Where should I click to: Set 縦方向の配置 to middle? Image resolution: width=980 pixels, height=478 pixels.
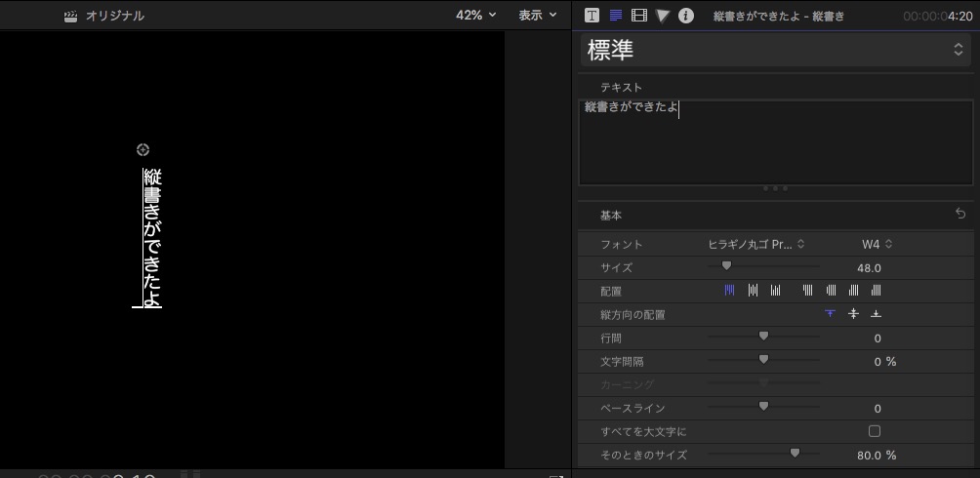click(854, 314)
